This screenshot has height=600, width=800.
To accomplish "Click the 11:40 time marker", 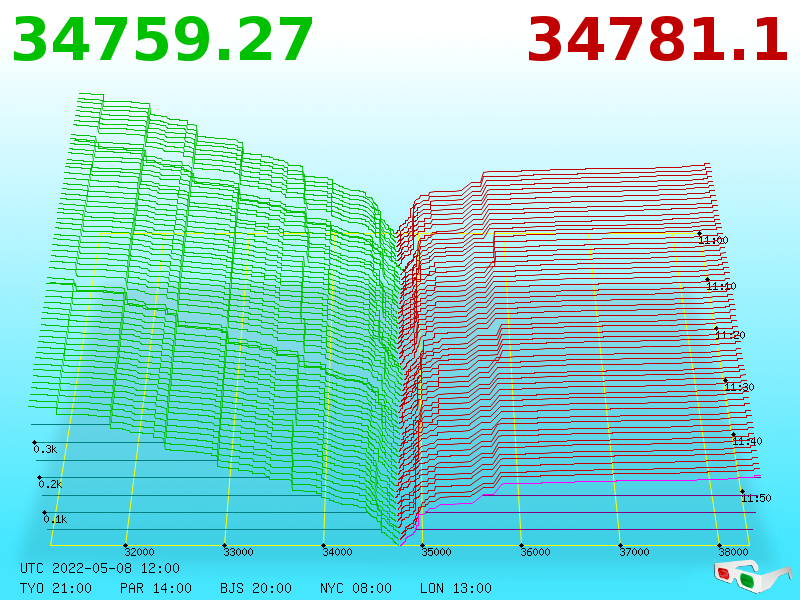I will pos(747,441).
